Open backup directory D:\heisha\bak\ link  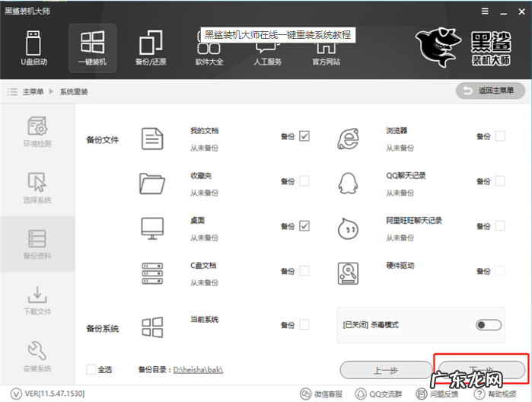click(x=198, y=370)
